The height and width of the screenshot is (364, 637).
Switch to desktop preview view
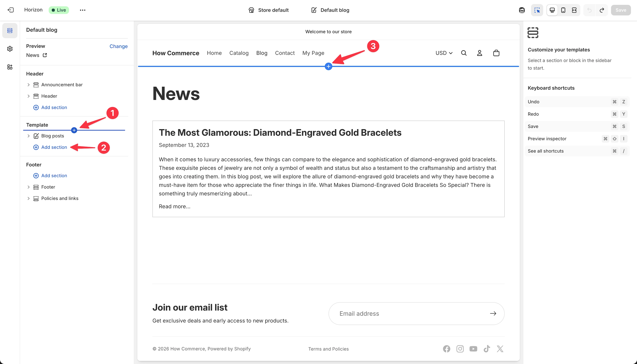[552, 10]
